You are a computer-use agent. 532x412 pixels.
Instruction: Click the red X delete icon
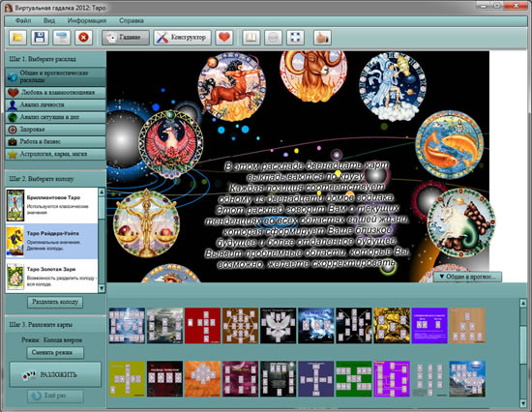pos(83,38)
